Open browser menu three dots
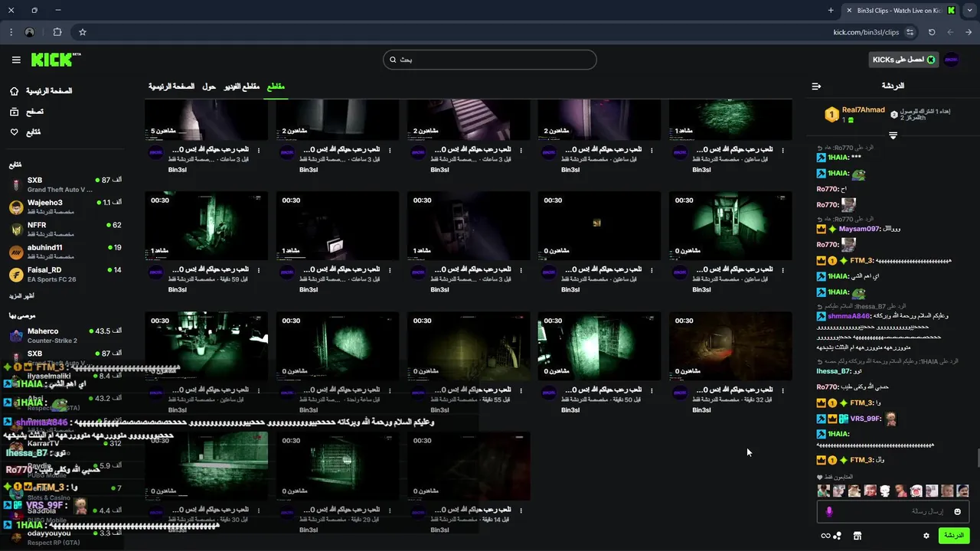Image resolution: width=980 pixels, height=551 pixels. point(11,32)
